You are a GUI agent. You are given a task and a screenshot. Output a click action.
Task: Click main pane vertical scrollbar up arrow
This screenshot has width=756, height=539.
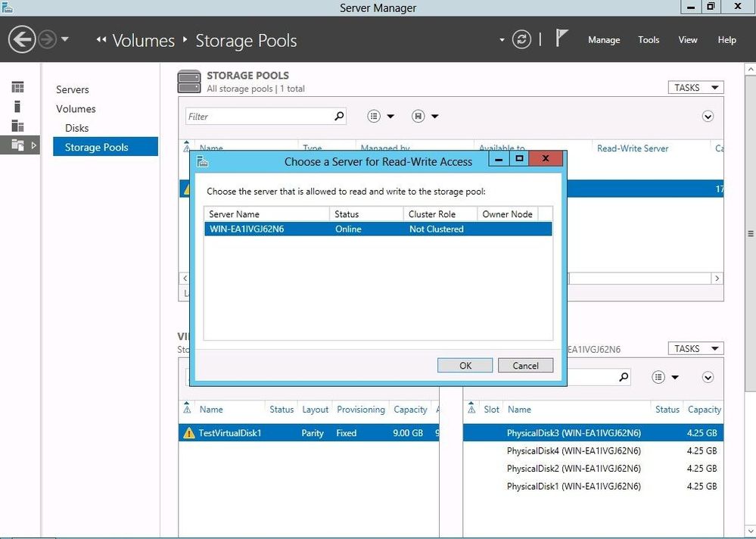point(750,70)
